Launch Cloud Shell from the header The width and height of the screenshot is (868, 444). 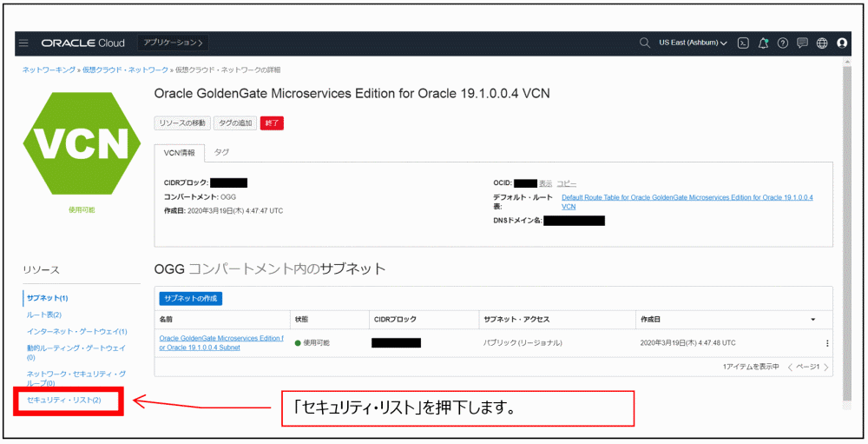pos(744,43)
